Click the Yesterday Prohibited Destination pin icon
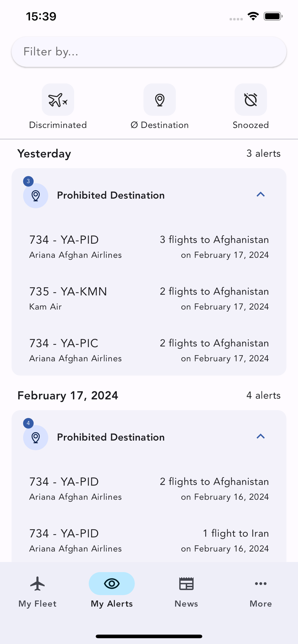The height and width of the screenshot is (644, 298). (36, 195)
